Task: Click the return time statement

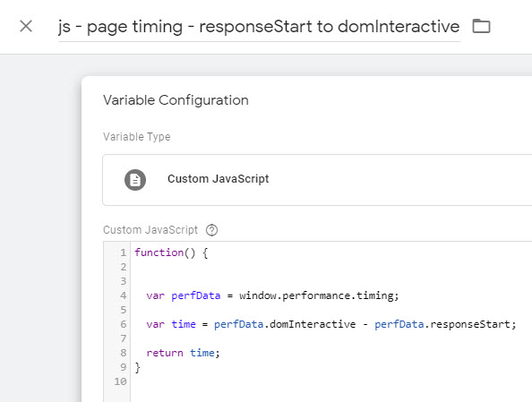Action: tap(183, 353)
